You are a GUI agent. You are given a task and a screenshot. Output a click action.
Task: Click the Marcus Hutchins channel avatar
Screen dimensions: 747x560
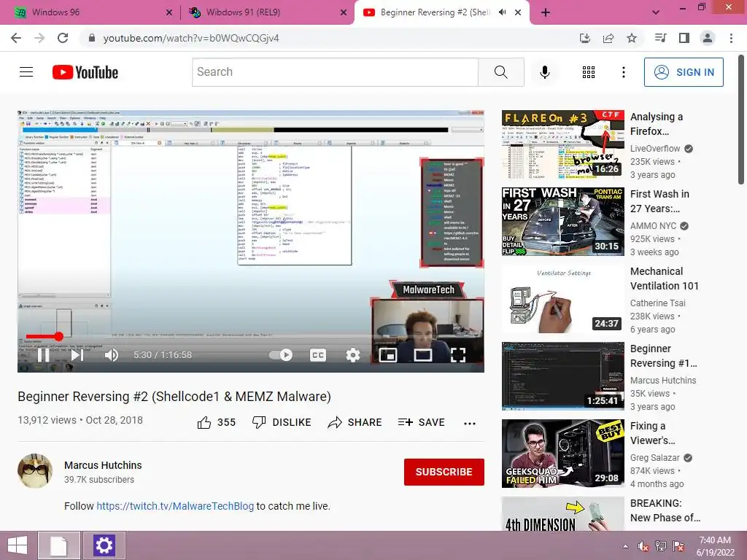pos(35,471)
